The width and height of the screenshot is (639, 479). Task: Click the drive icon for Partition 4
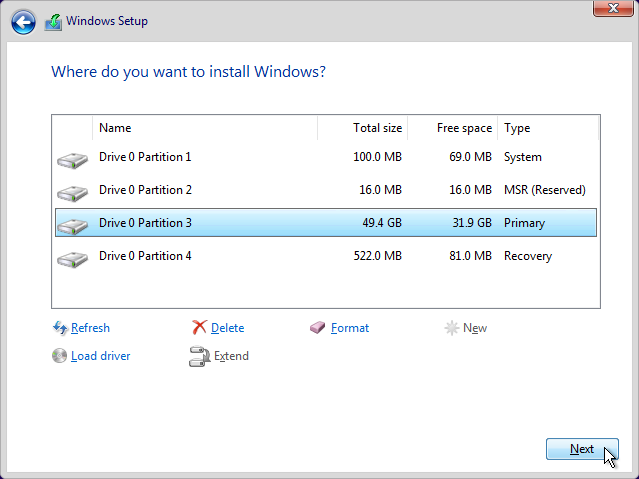point(73,260)
